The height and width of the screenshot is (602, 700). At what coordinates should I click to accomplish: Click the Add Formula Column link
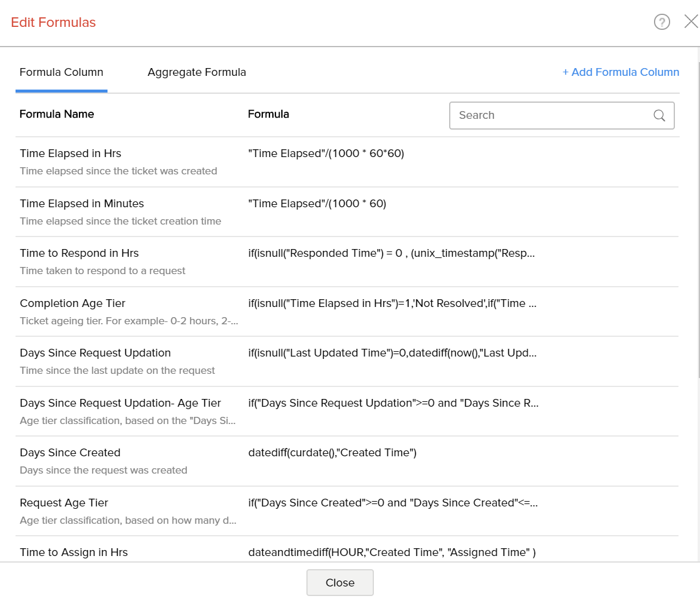(621, 72)
